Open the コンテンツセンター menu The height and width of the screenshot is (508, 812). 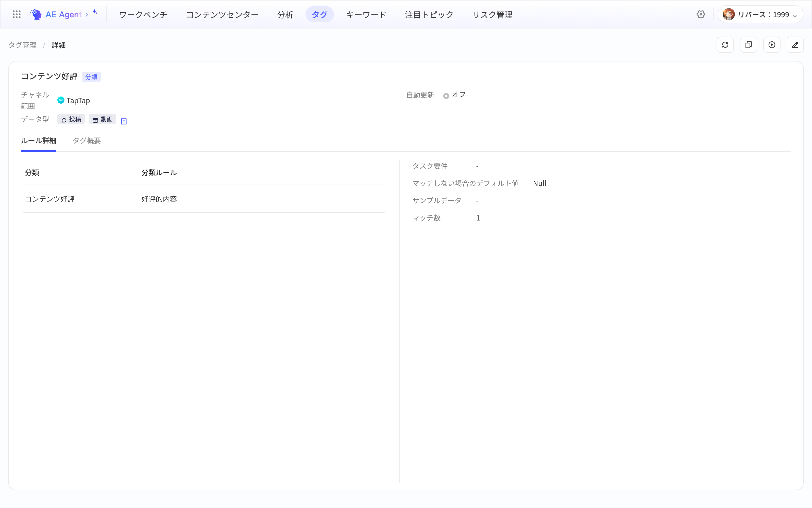222,14
